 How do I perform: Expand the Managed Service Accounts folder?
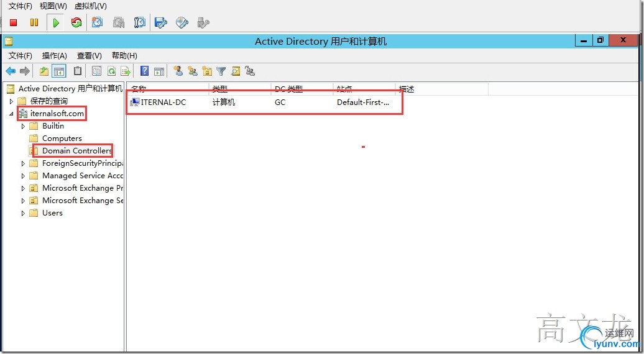click(24, 176)
